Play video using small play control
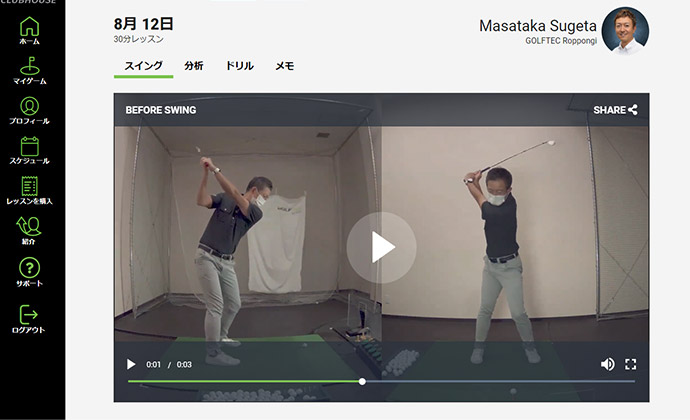690x420 pixels. pos(131,364)
